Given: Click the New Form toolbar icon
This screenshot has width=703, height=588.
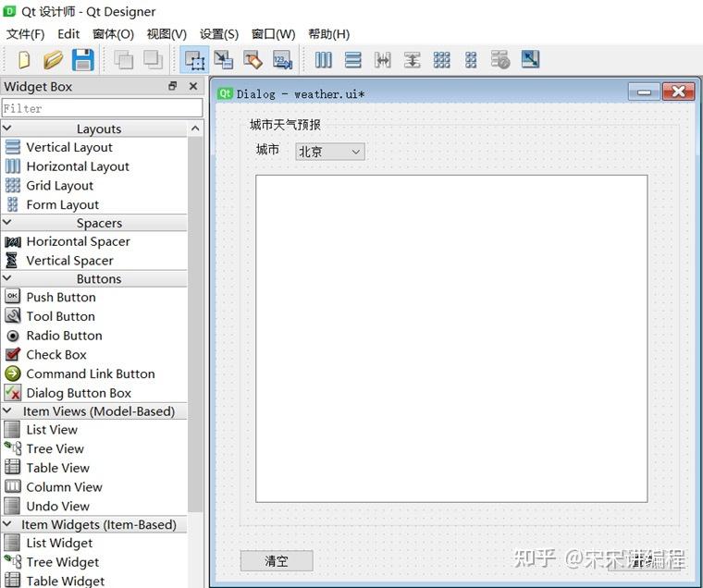Looking at the screenshot, I should [24, 59].
